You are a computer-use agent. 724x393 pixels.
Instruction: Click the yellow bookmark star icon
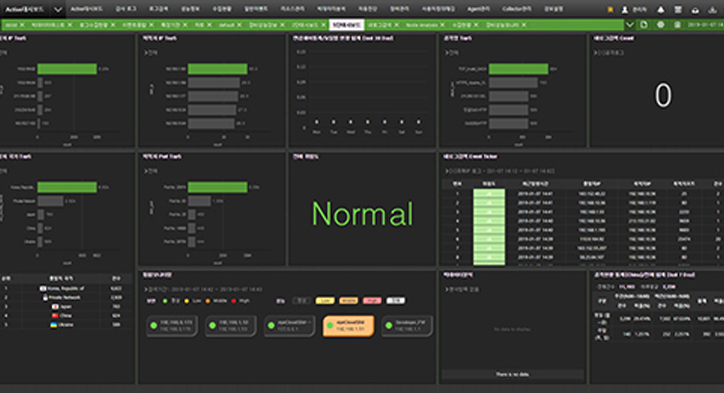[x=610, y=10]
